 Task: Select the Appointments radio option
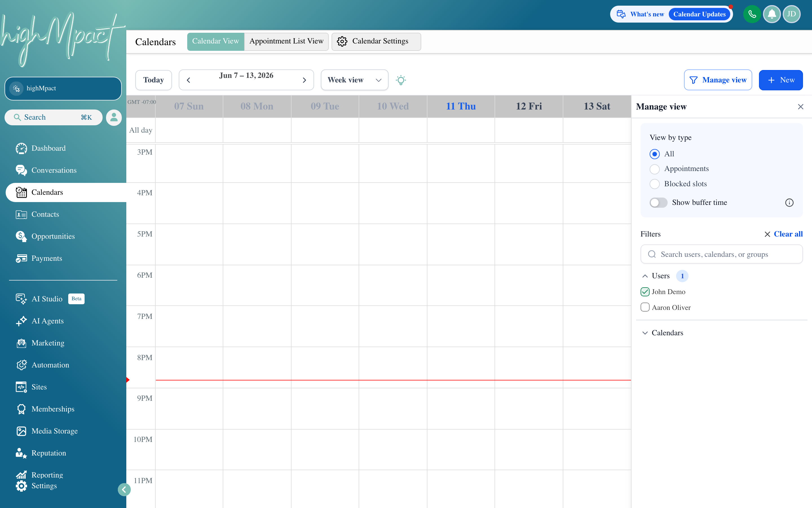(654, 169)
